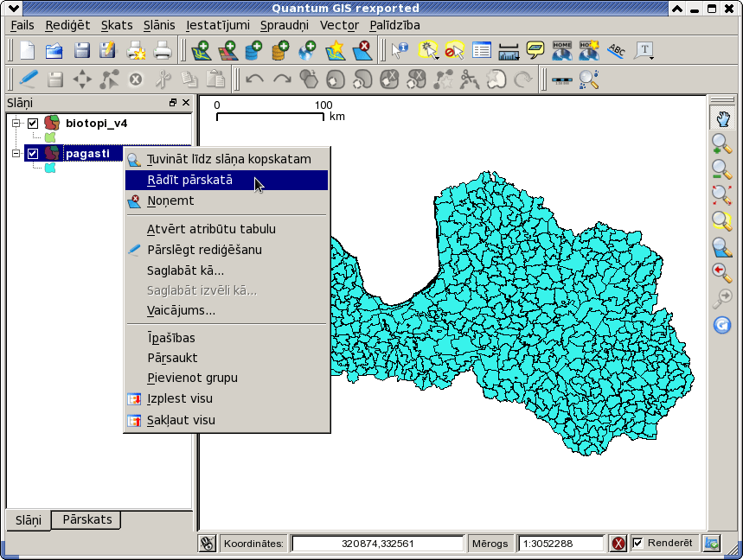This screenshot has width=743, height=560.
Task: Click the Refresh map blue icon
Action: [721, 325]
